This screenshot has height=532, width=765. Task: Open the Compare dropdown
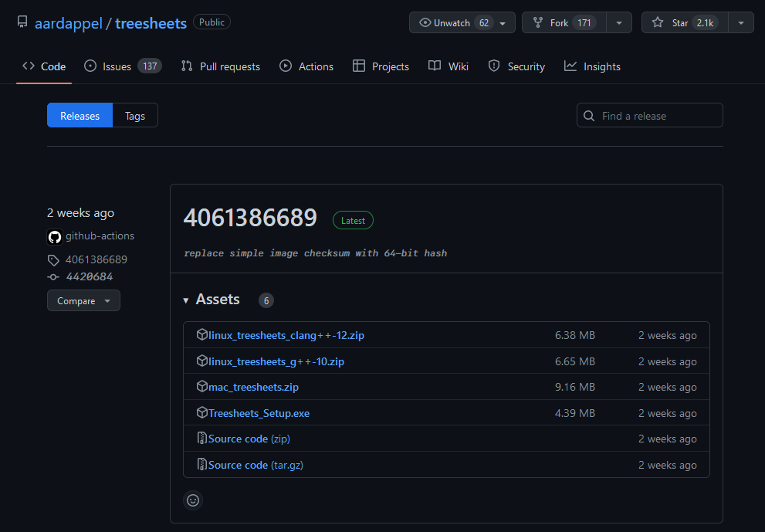[83, 300]
